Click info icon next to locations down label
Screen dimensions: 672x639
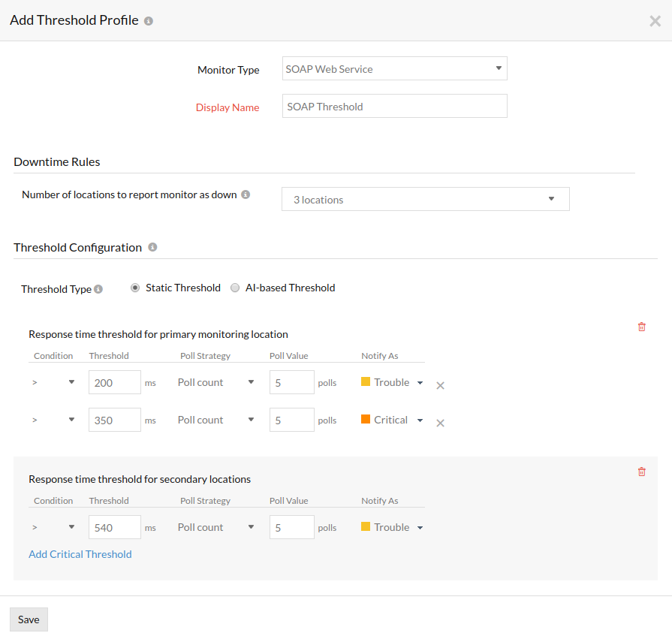[246, 194]
